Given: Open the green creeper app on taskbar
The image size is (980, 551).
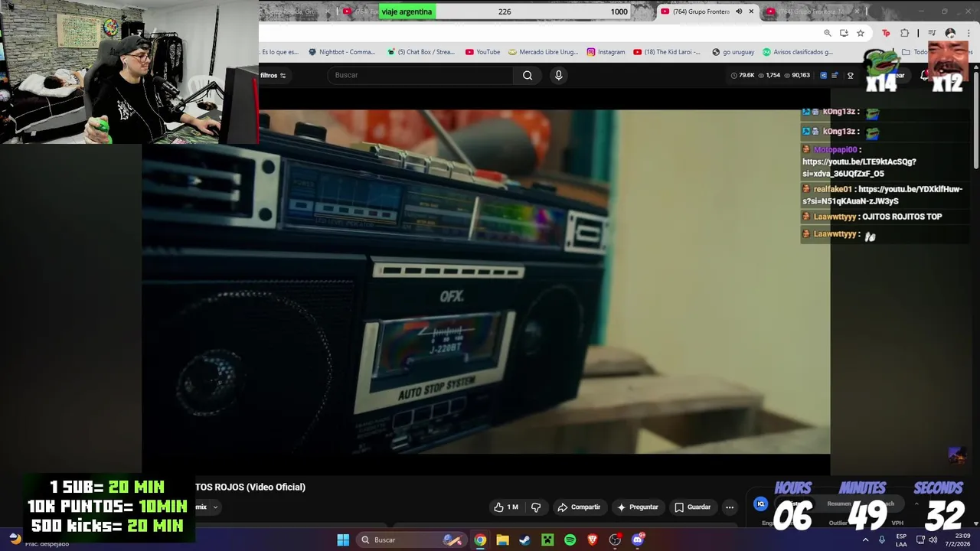Looking at the screenshot, I should pyautogui.click(x=547, y=540).
